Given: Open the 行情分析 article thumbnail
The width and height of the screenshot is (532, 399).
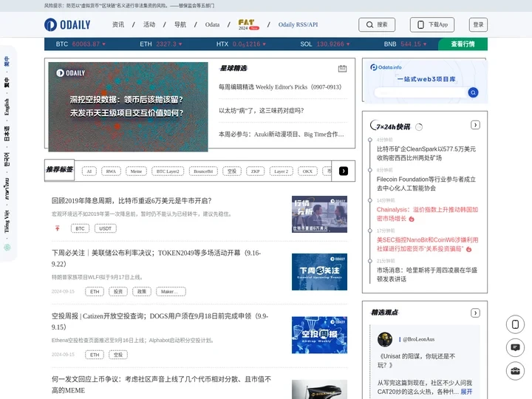Looking at the screenshot, I should point(319,214).
